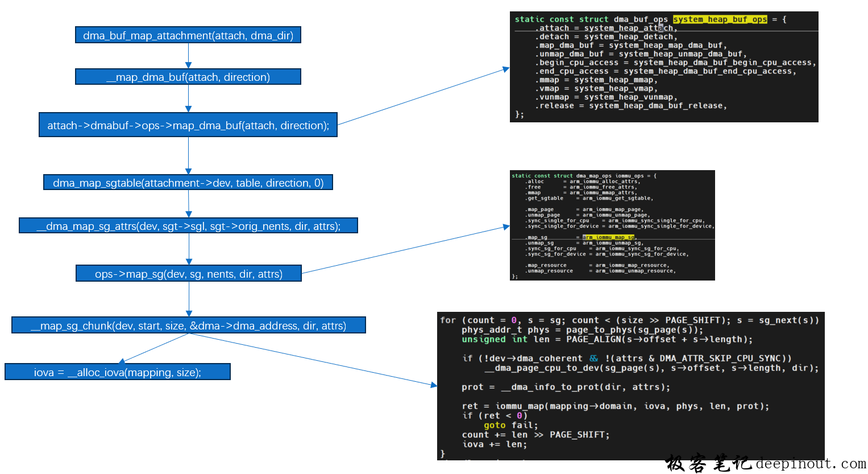The width and height of the screenshot is (868, 474).
Task: Click the count += len >> PAGE_SHIFT line
Action: (x=536, y=435)
